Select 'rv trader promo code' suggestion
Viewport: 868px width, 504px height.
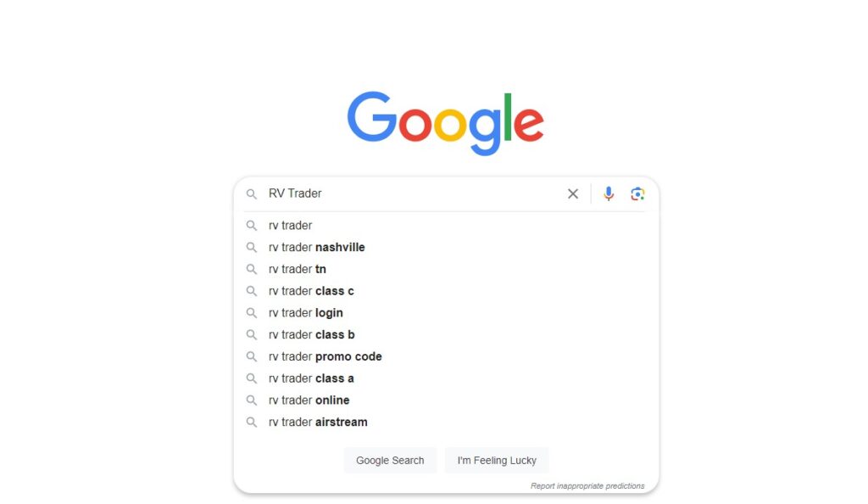point(446,356)
